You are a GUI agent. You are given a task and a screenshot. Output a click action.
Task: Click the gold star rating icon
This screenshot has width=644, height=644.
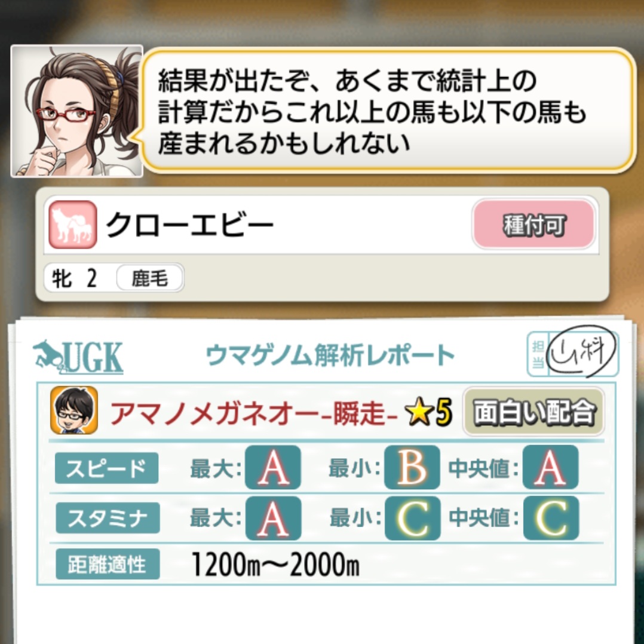(419, 412)
